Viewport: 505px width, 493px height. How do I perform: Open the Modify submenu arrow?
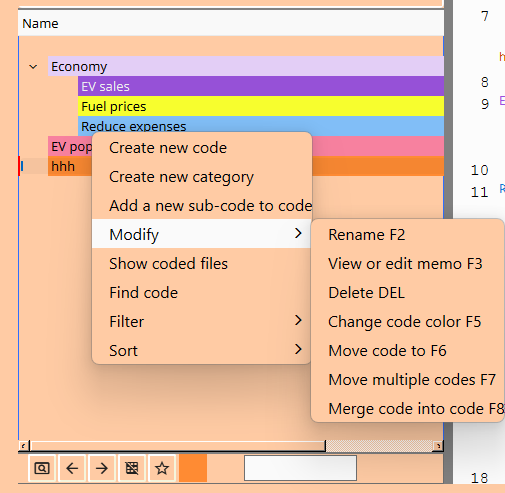point(298,234)
